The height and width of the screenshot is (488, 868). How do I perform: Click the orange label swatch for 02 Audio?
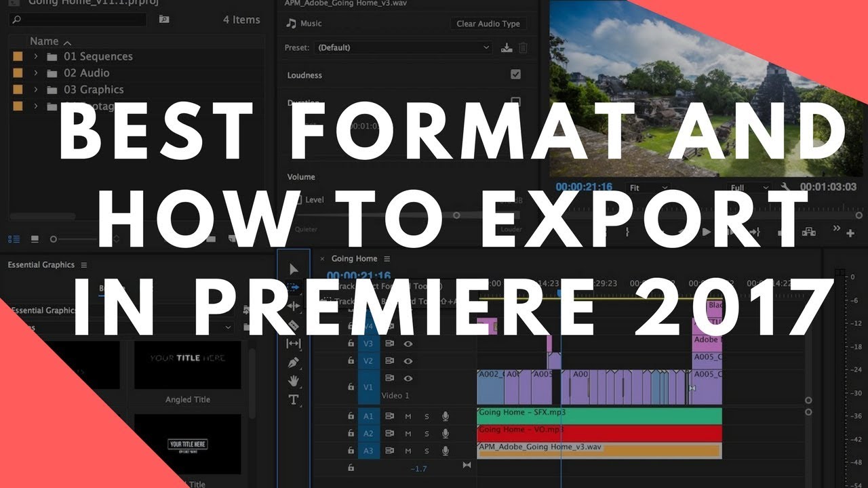18,73
